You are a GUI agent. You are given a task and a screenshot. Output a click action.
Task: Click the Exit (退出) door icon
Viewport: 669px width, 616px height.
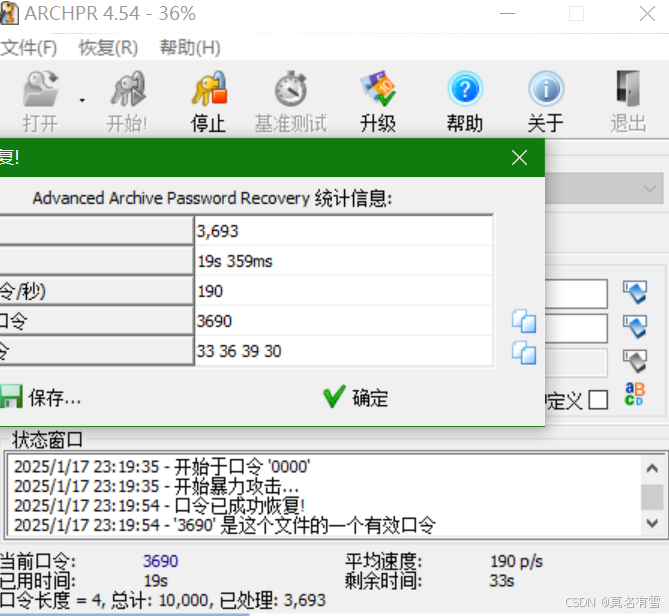point(628,89)
